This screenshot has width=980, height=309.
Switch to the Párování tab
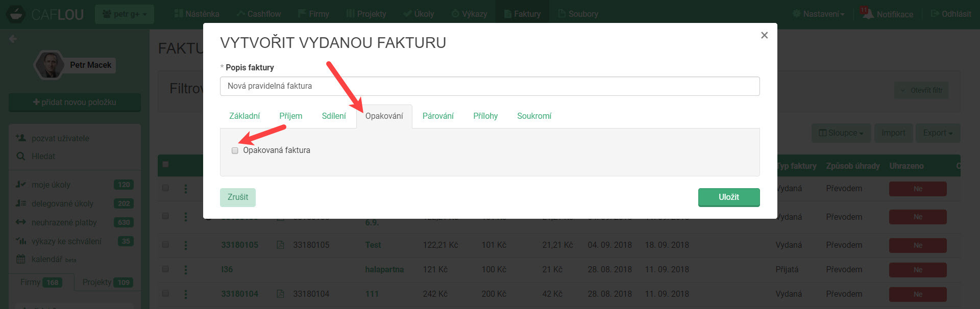[x=437, y=116]
